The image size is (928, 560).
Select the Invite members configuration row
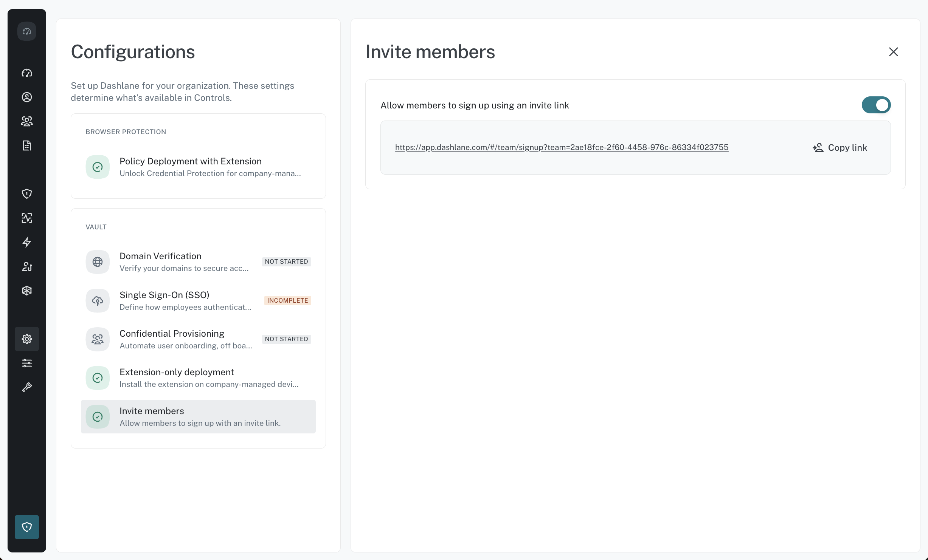198,417
